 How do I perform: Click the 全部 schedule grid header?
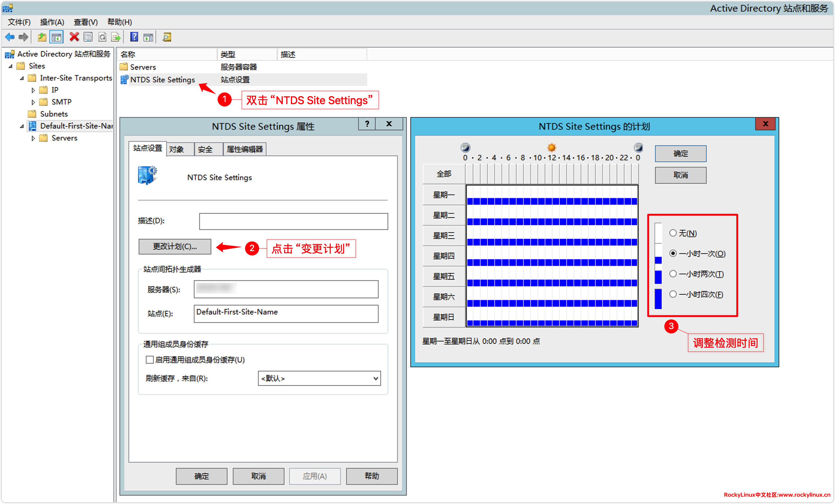444,174
